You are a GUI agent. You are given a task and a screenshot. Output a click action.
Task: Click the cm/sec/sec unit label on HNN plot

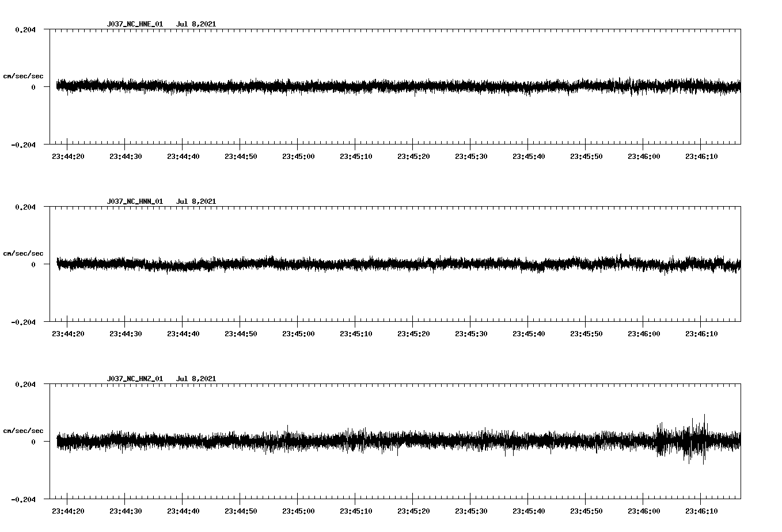[24, 253]
